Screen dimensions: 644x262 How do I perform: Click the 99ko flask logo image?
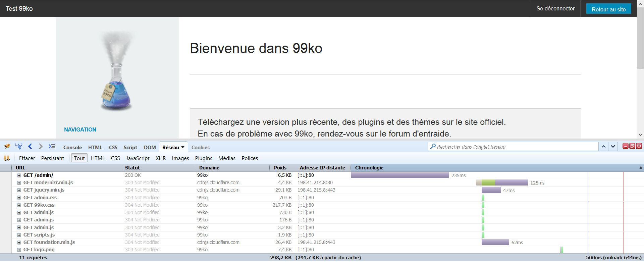pyautogui.click(x=116, y=71)
